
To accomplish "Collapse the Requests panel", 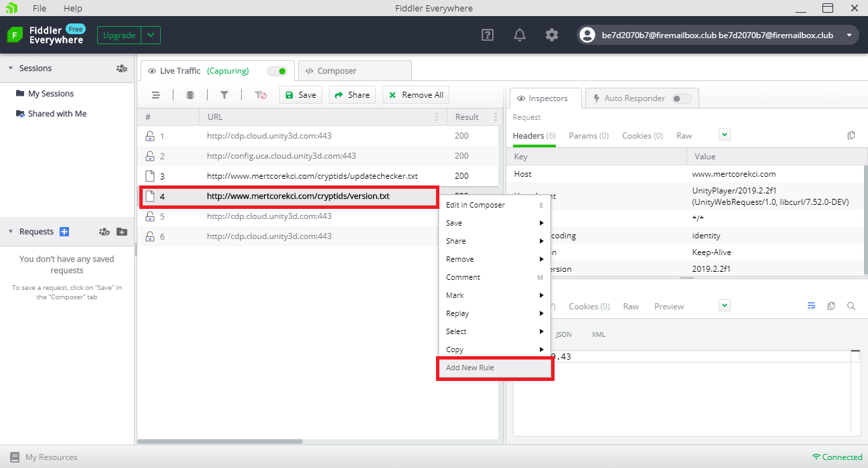I will coord(11,232).
